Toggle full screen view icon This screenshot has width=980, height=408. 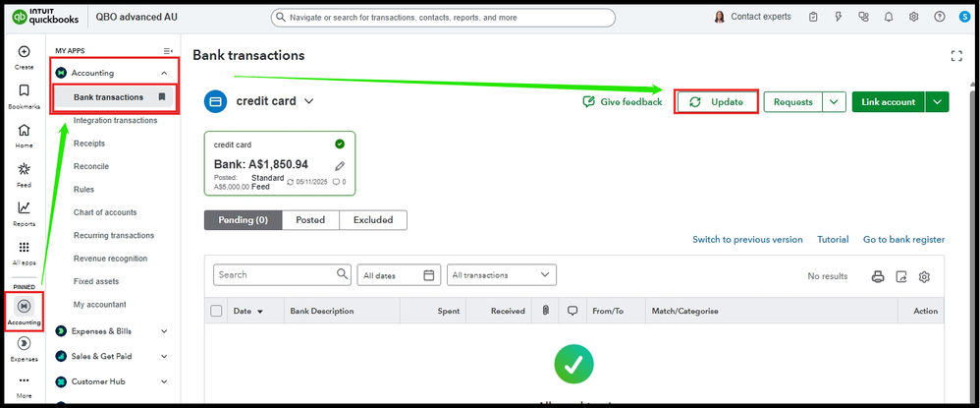pyautogui.click(x=956, y=56)
